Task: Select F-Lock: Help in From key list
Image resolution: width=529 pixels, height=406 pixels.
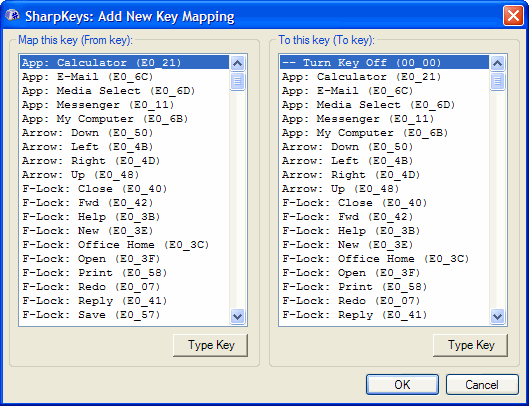Action: point(124,217)
